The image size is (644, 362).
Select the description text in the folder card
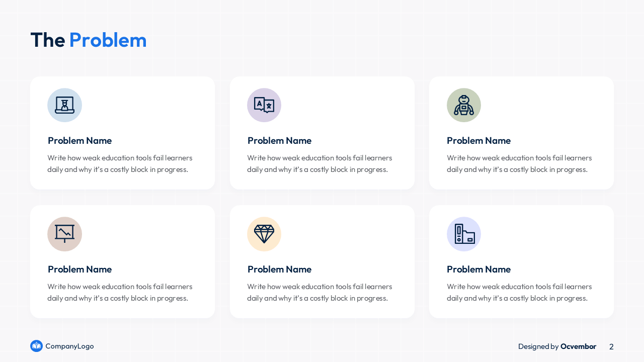(519, 292)
